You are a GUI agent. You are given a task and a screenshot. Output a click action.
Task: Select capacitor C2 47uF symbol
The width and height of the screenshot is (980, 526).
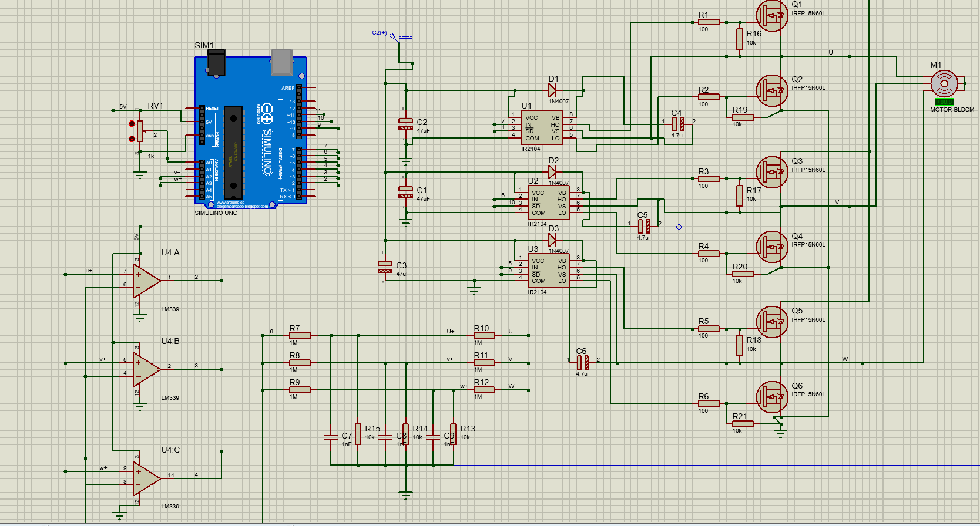(x=405, y=124)
